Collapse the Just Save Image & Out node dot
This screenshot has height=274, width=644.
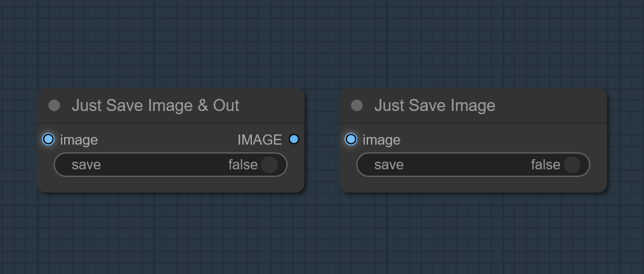[54, 105]
